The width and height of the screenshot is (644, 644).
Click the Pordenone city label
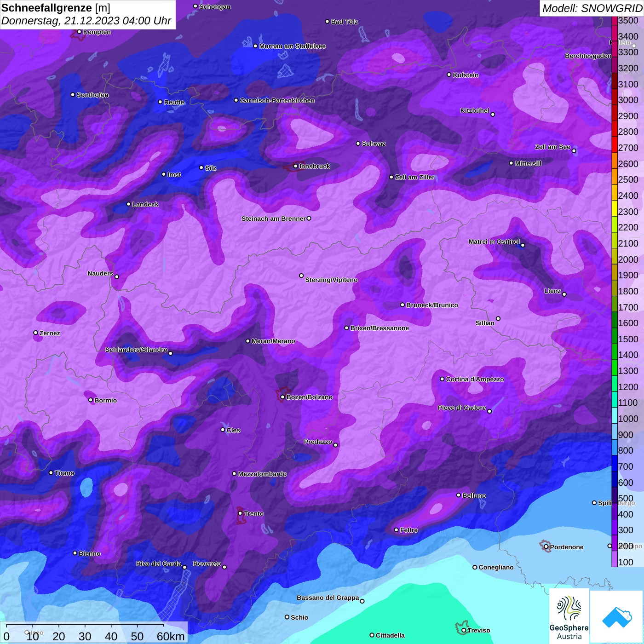pos(567,547)
